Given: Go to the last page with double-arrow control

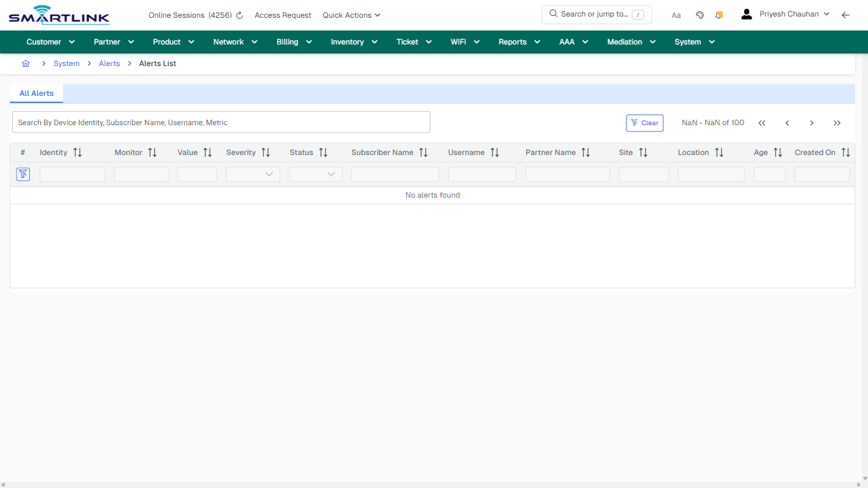Looking at the screenshot, I should point(837,123).
